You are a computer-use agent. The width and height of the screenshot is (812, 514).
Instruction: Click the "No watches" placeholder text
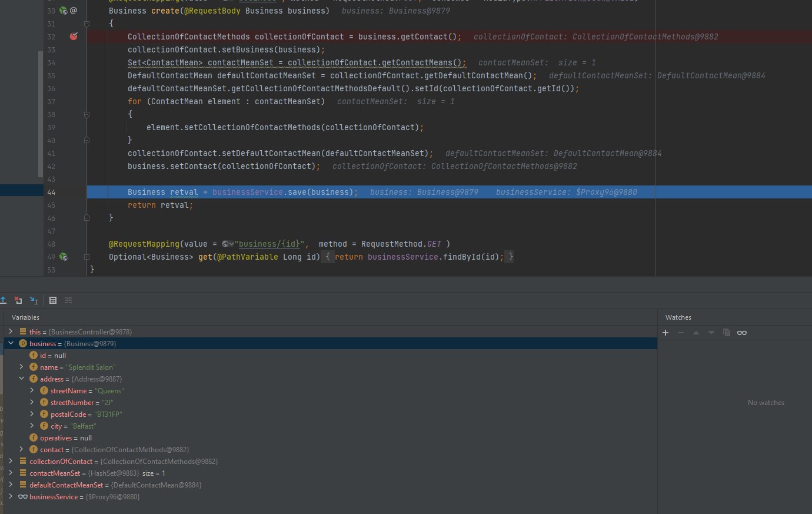click(x=766, y=403)
